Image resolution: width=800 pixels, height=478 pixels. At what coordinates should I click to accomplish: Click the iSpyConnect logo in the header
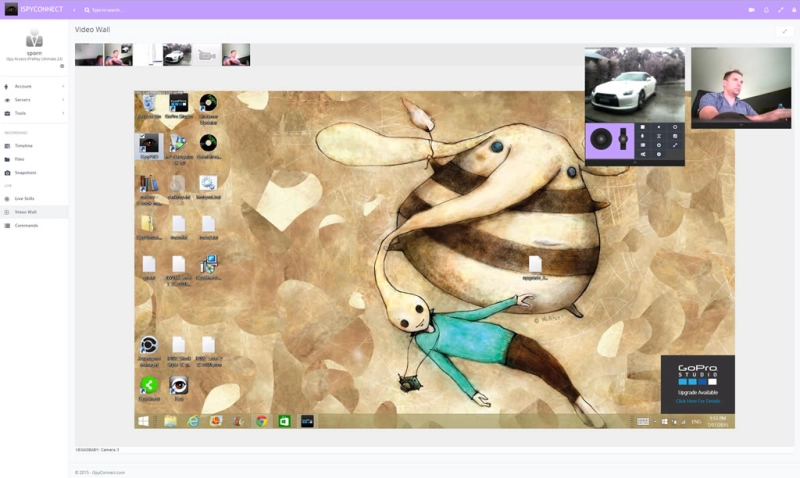(34, 9)
